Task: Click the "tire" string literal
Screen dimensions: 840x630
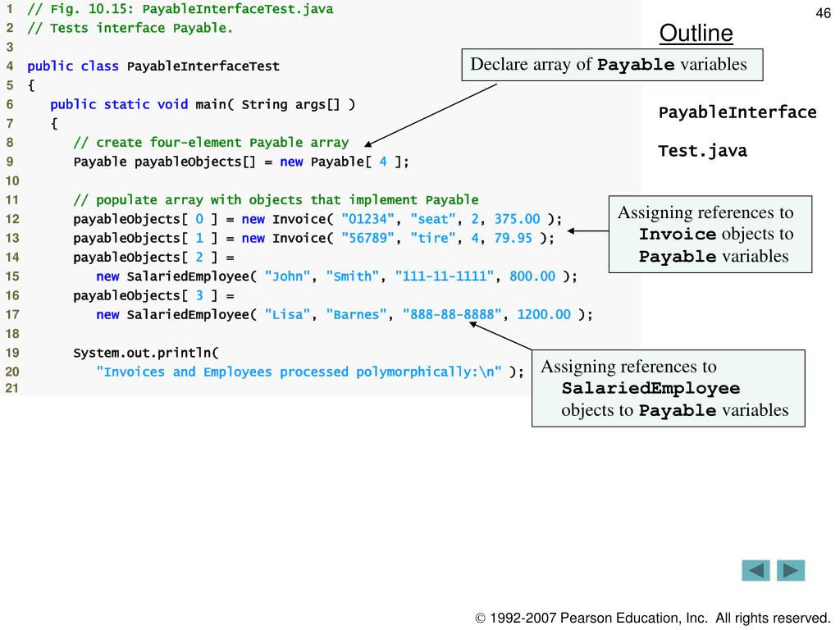Action: [433, 238]
